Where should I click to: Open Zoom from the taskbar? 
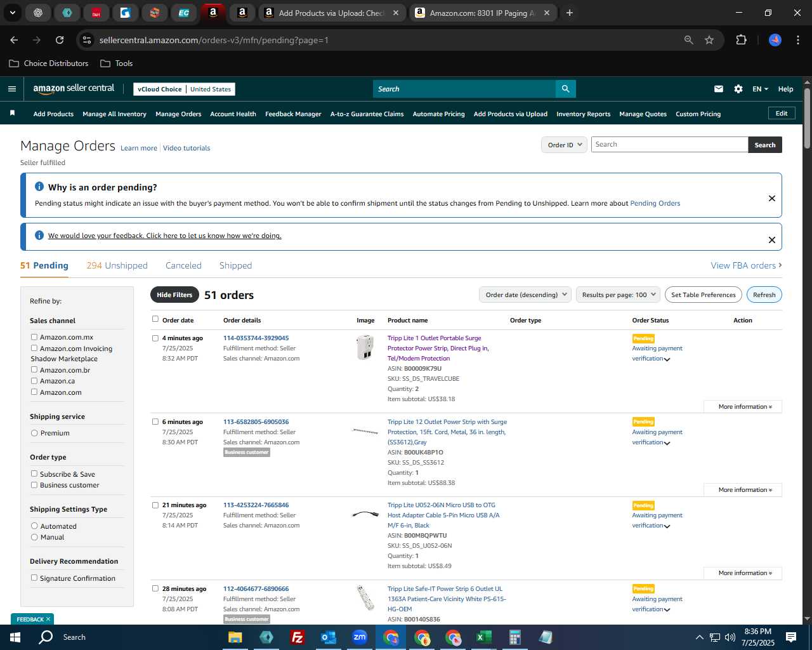360,637
